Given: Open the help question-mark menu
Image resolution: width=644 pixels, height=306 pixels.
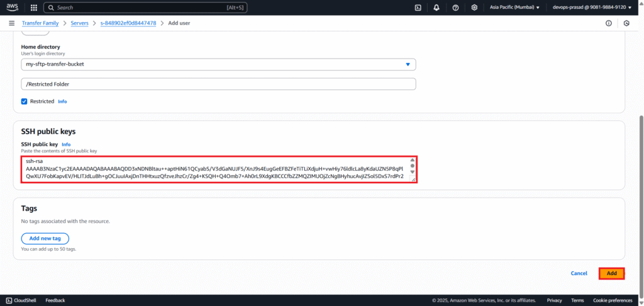Looking at the screenshot, I should tap(455, 8).
